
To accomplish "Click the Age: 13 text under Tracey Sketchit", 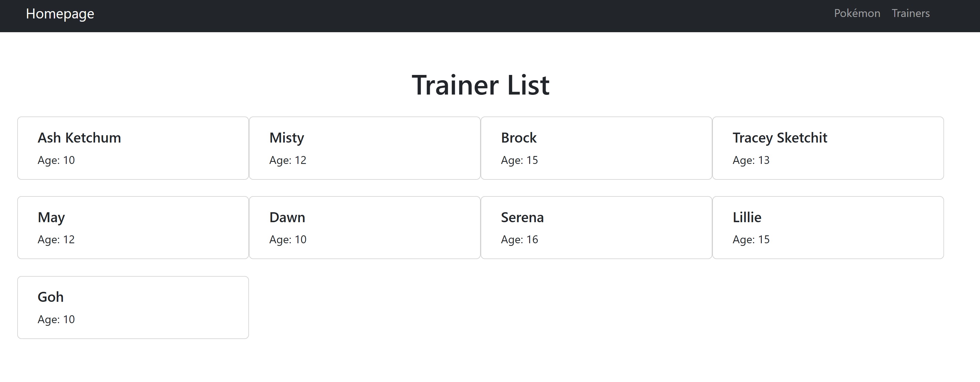I will 751,160.
